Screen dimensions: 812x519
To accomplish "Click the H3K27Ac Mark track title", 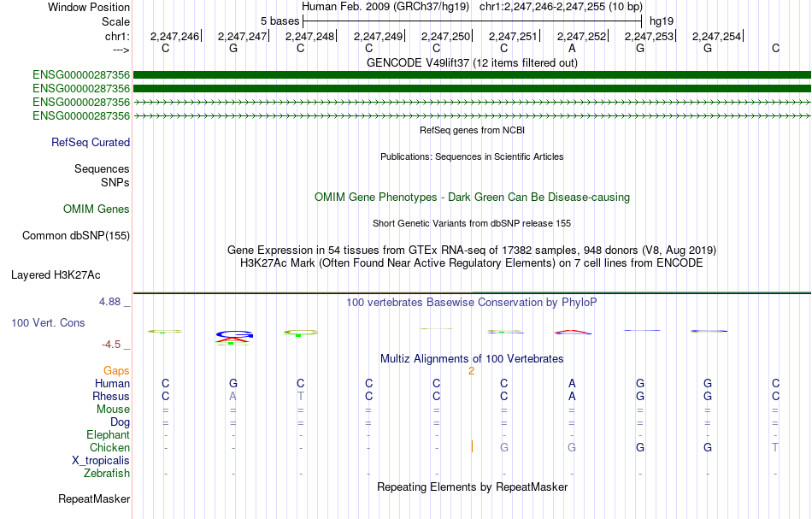I will point(472,263).
